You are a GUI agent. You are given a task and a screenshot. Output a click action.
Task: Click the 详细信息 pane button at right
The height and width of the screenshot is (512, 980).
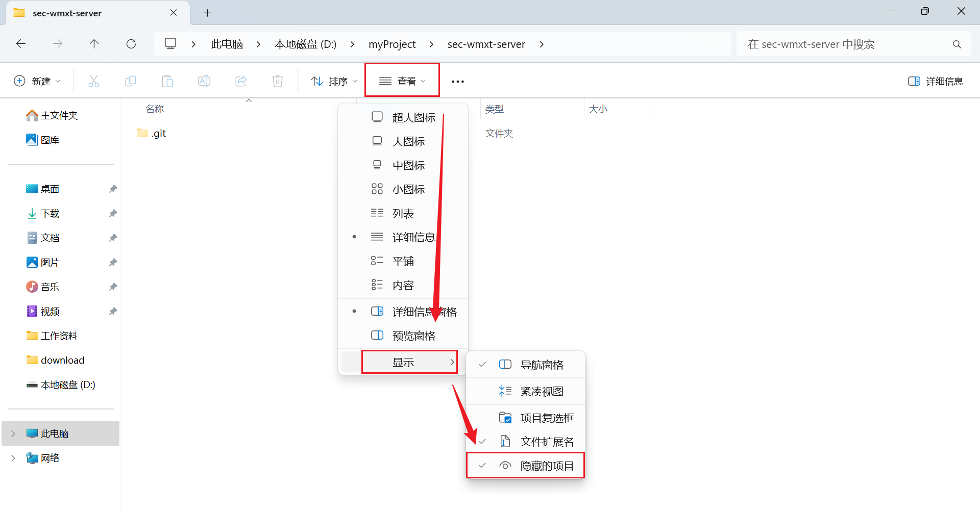[936, 81]
